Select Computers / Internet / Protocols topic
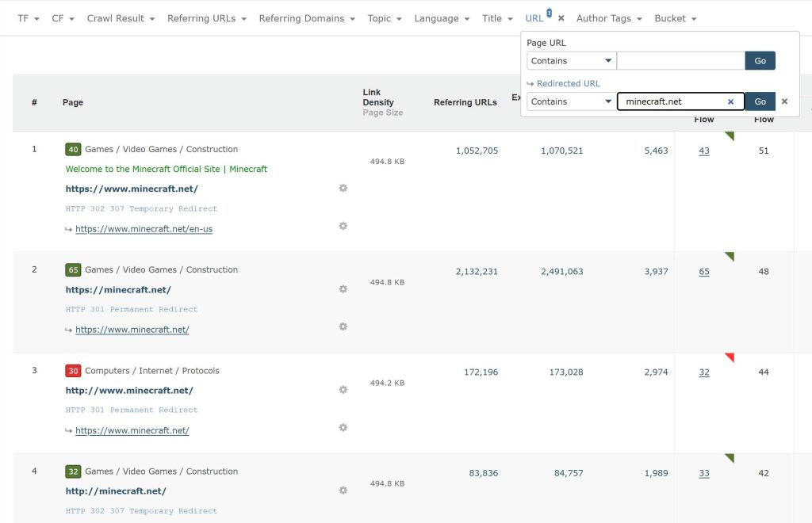 [152, 371]
